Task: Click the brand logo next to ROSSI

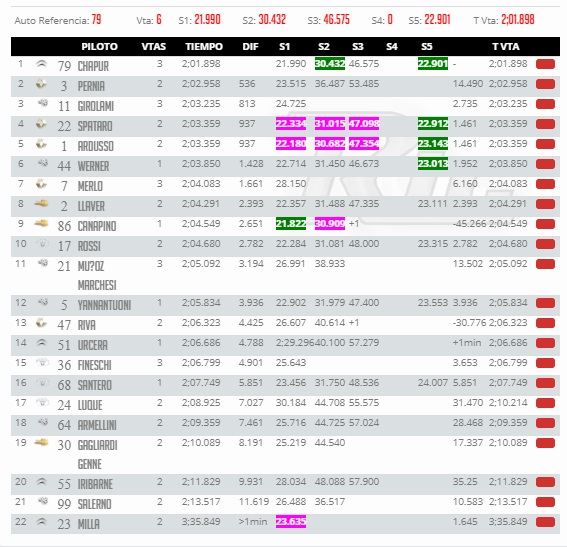Action: 42,244
